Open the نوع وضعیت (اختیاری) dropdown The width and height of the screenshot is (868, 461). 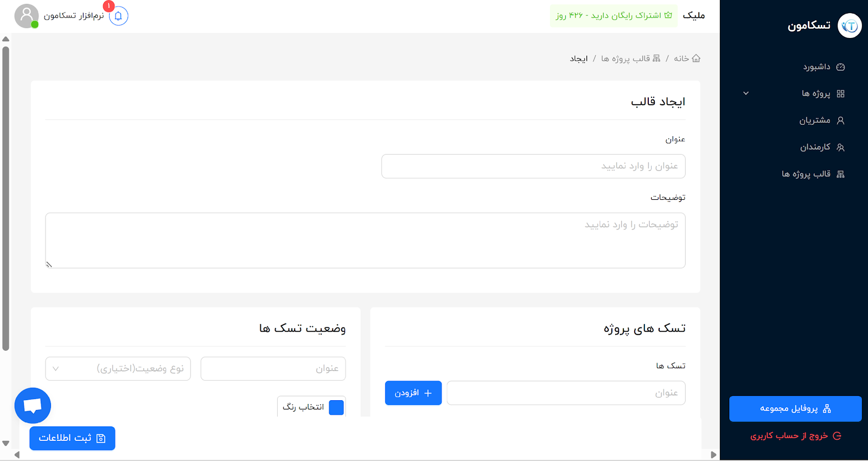tap(117, 368)
